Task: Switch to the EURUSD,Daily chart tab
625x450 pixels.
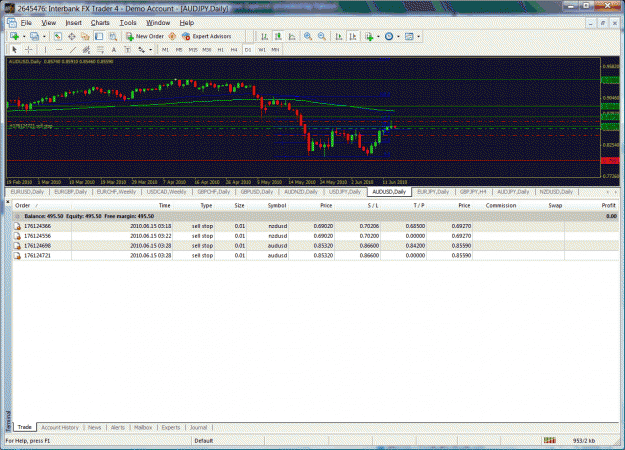Action: tap(27, 192)
